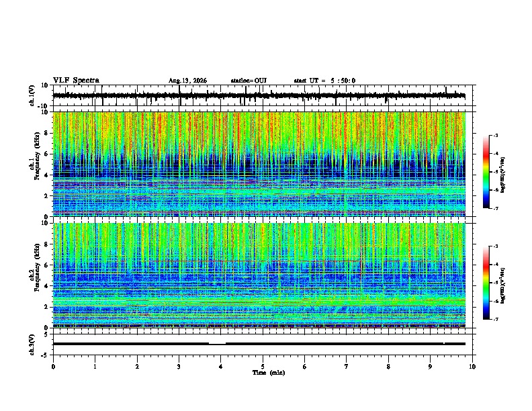Screen dimensions: 532x411
Task: Click the "start UT = 5 :50: 0" label
Action: (324, 81)
